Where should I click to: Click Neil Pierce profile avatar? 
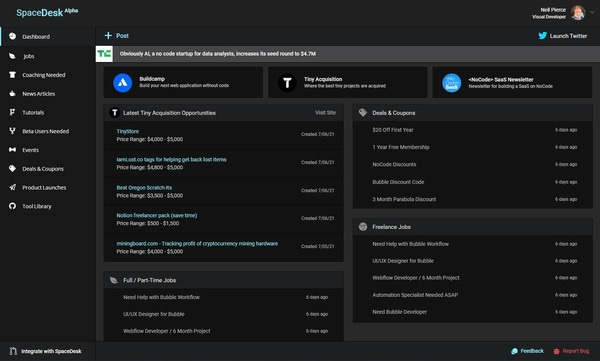(x=578, y=13)
